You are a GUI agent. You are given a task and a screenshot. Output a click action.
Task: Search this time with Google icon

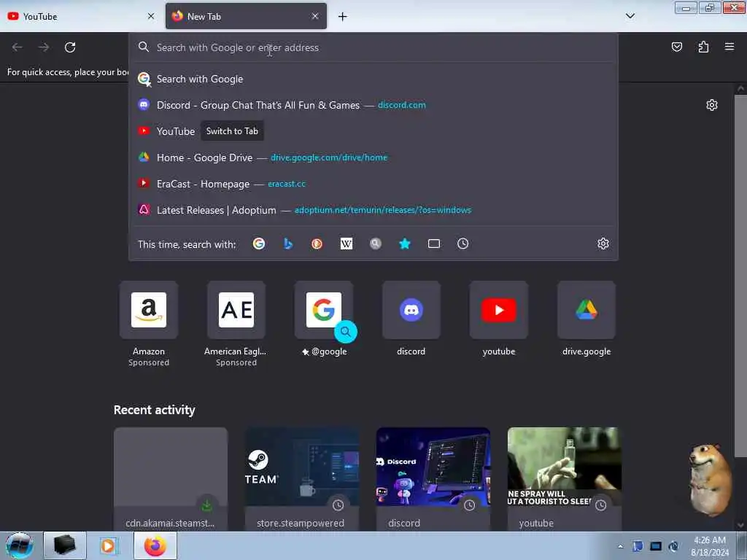259,244
